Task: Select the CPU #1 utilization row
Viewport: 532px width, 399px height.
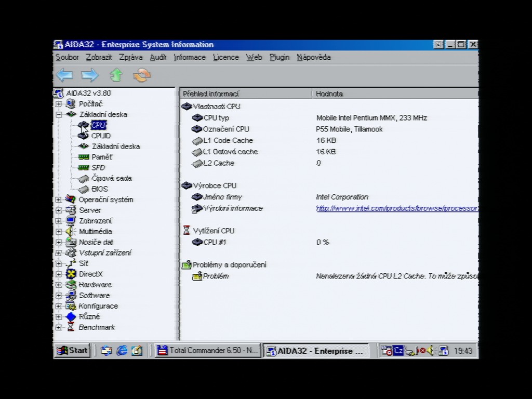Action: pyautogui.click(x=329, y=242)
